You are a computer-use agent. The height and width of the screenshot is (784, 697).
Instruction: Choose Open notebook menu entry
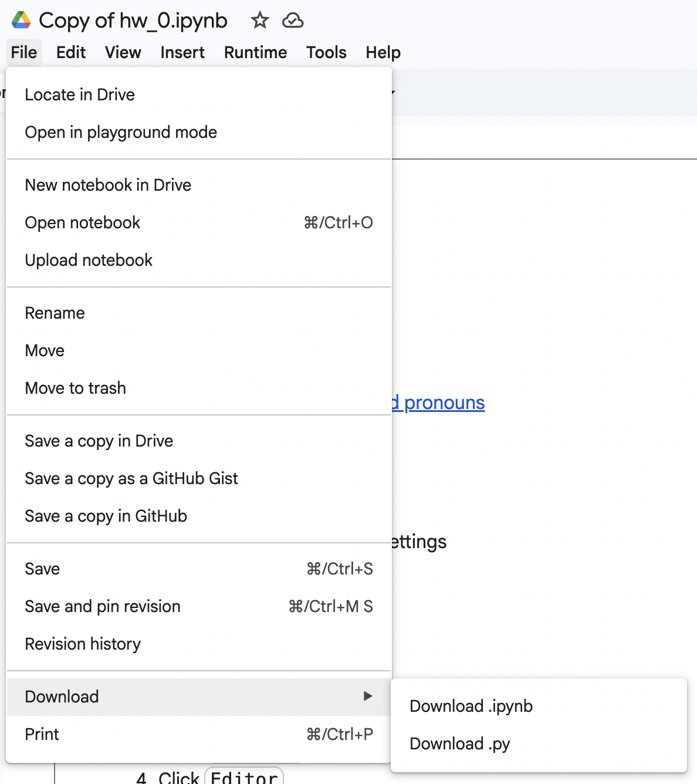coord(199,223)
